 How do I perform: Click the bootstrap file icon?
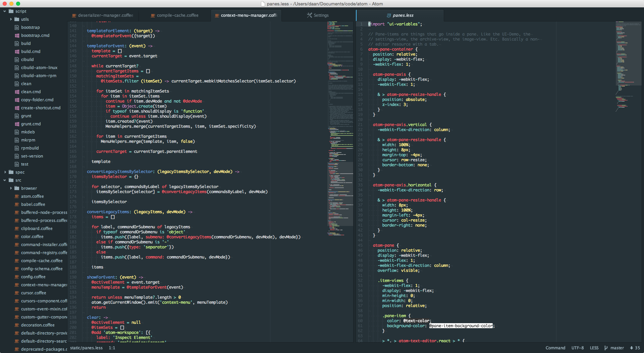[x=17, y=27]
